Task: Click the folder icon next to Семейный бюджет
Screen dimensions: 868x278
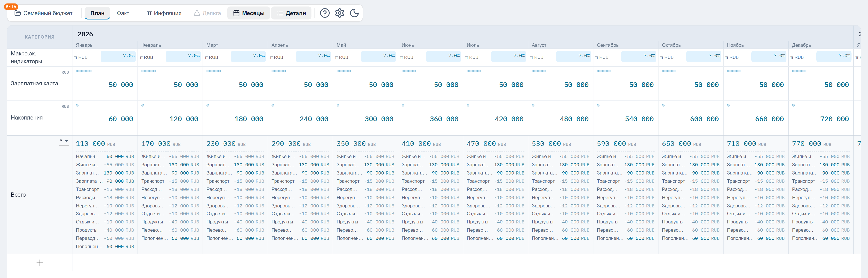Action: pos(18,13)
